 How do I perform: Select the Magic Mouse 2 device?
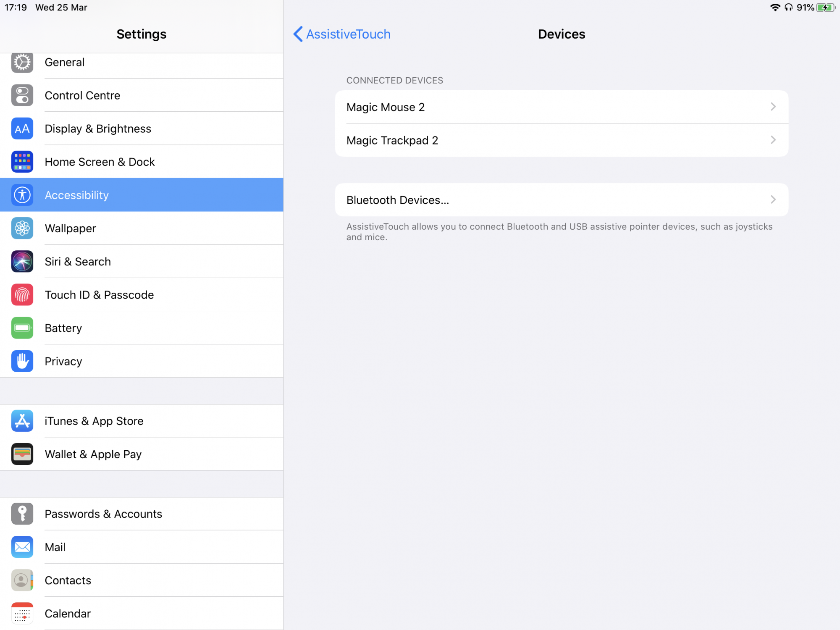pos(562,107)
